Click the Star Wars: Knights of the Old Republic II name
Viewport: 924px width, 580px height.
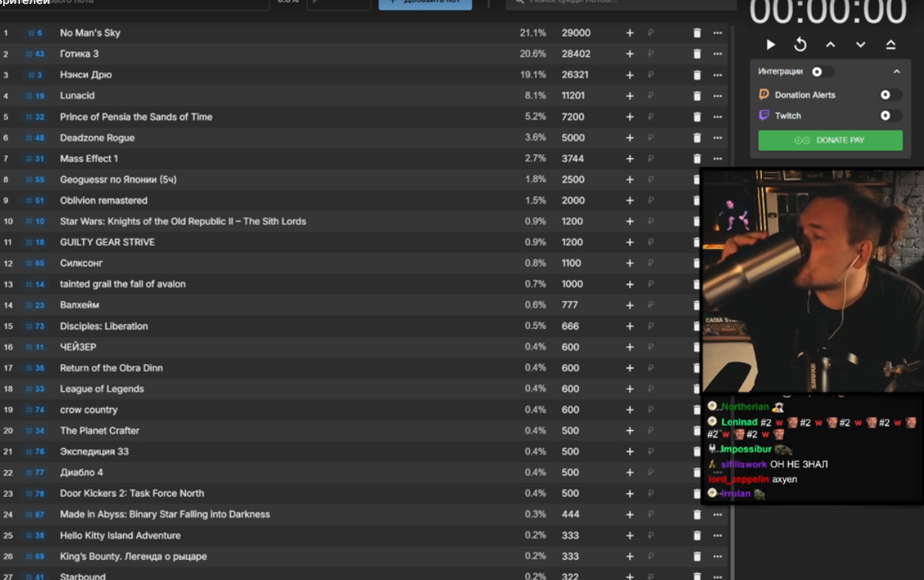coord(183,221)
